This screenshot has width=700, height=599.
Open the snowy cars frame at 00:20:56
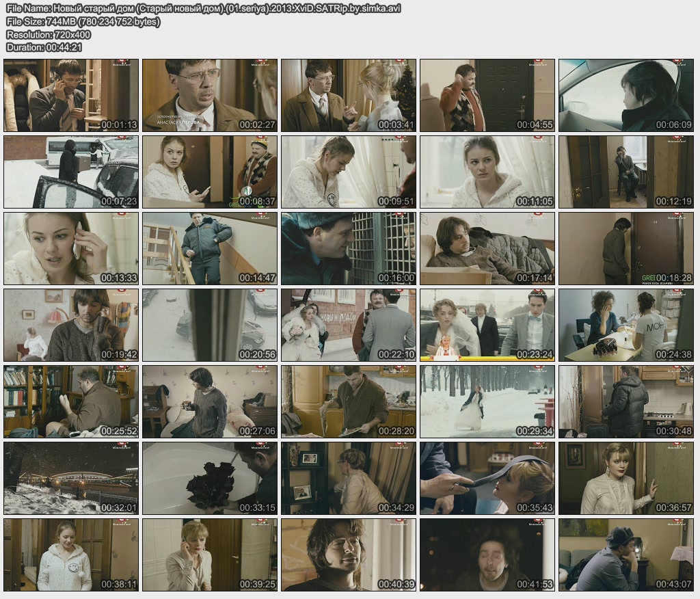point(210,325)
